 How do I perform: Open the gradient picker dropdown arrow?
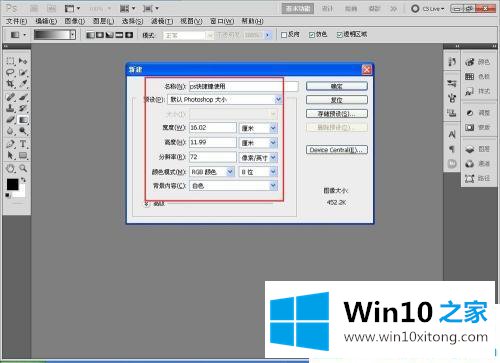73,35
